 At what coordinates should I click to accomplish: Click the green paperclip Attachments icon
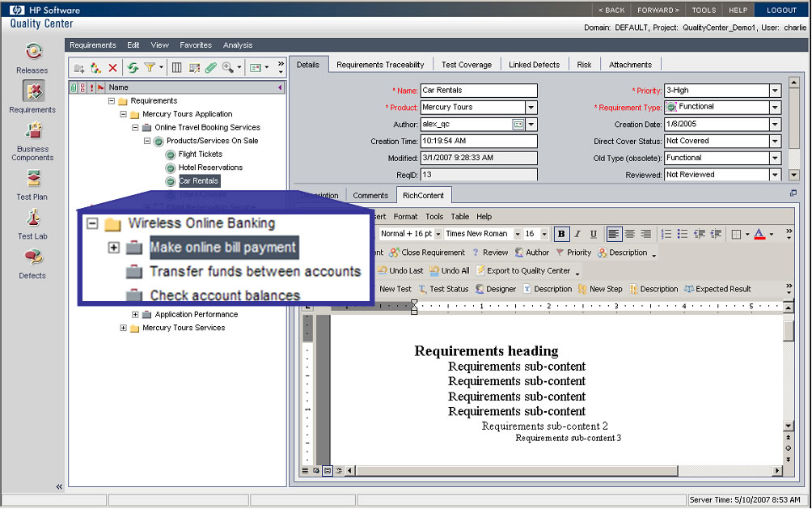(211, 68)
